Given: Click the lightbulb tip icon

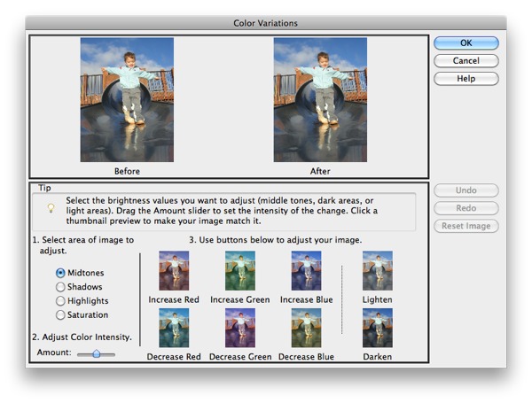Looking at the screenshot, I should click(51, 208).
